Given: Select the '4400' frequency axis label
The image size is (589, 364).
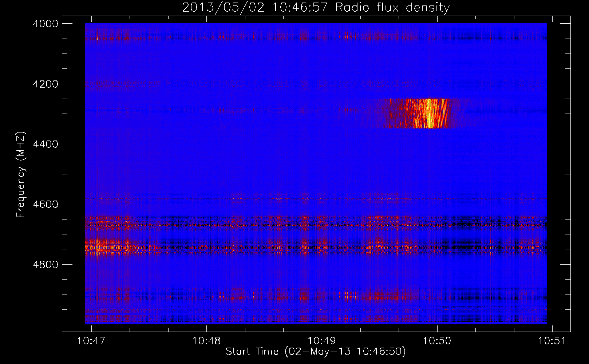Looking at the screenshot, I should 46,144.
